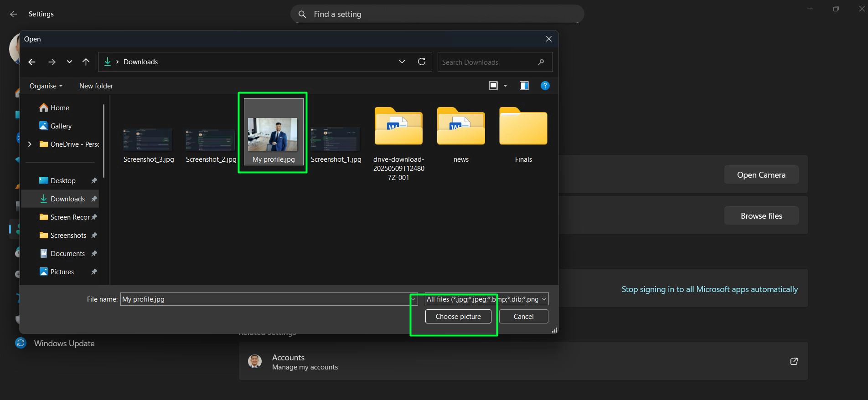Open the view options dropdown arrow
The image size is (868, 400).
(505, 86)
